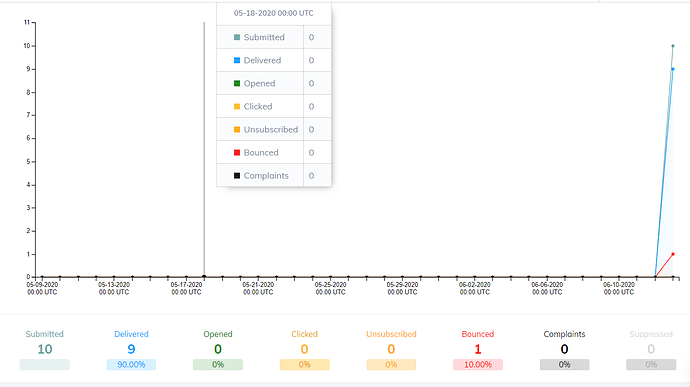Click the Bounced summary label
The image size is (690, 387).
pos(478,334)
